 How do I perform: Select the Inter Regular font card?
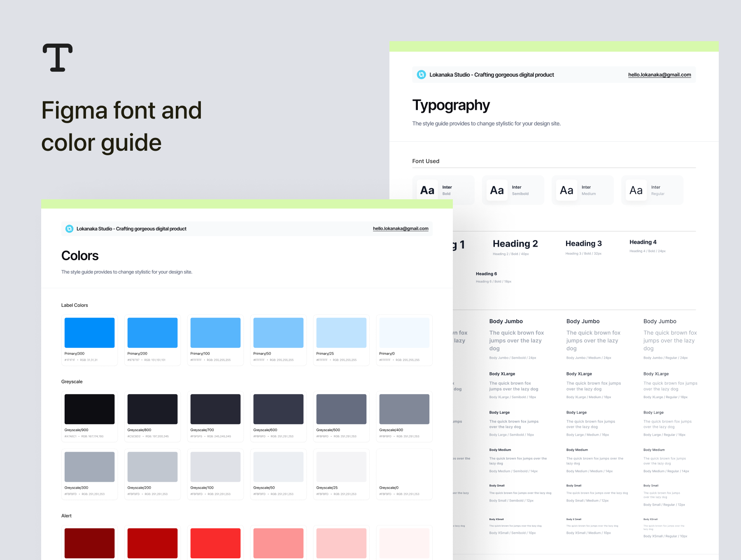(652, 190)
